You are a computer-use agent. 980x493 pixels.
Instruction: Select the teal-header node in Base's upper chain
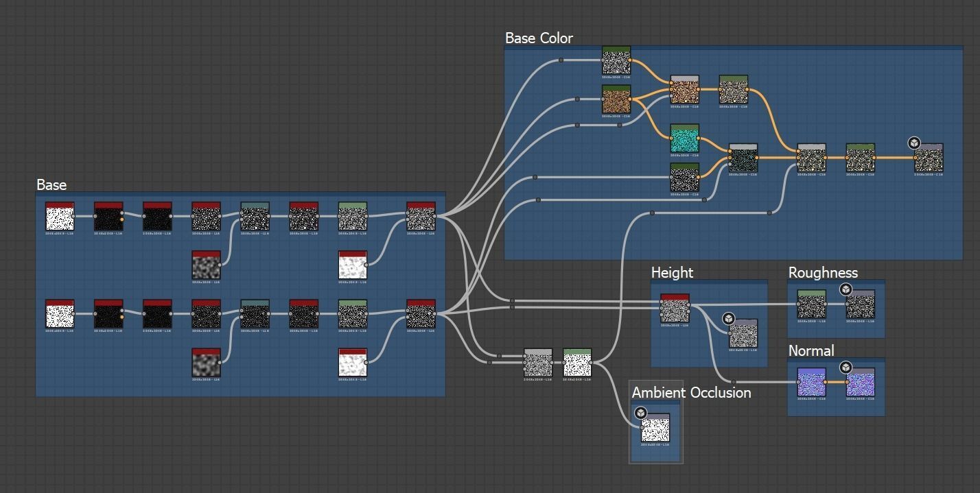(x=255, y=216)
